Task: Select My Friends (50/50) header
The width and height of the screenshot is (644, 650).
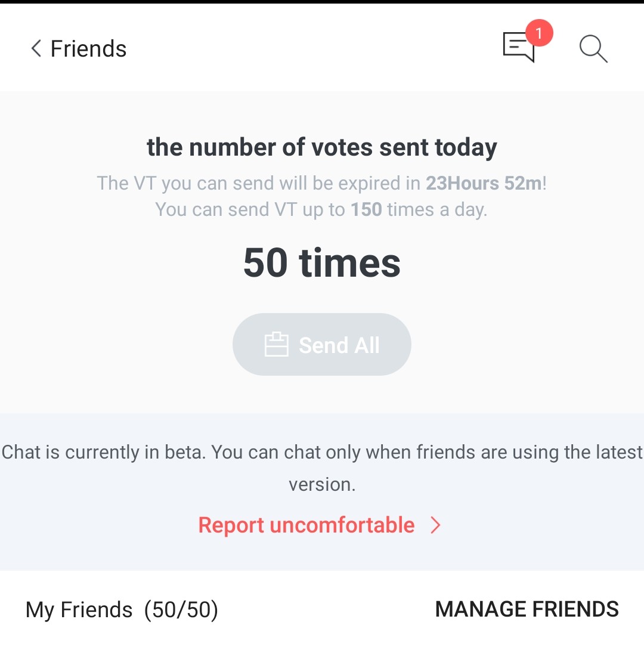Action: [x=122, y=610]
